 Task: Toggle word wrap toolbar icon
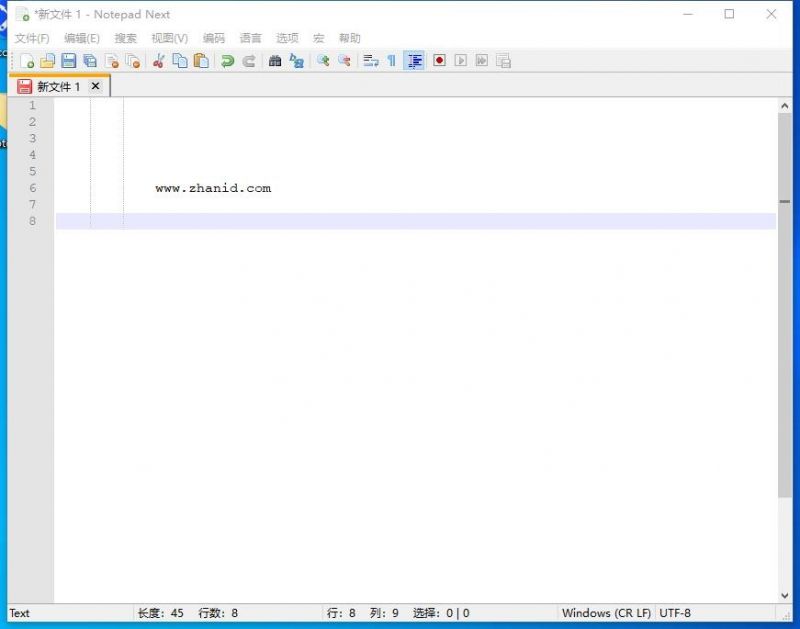click(x=370, y=61)
